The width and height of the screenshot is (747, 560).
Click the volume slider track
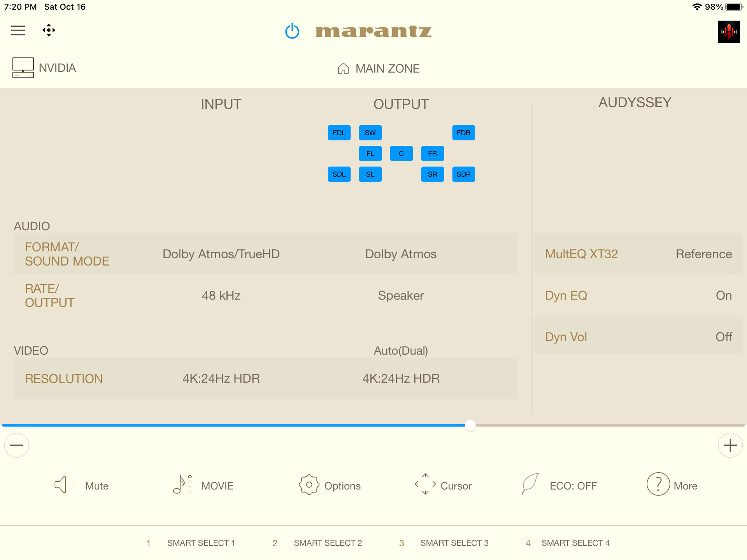coord(607,425)
